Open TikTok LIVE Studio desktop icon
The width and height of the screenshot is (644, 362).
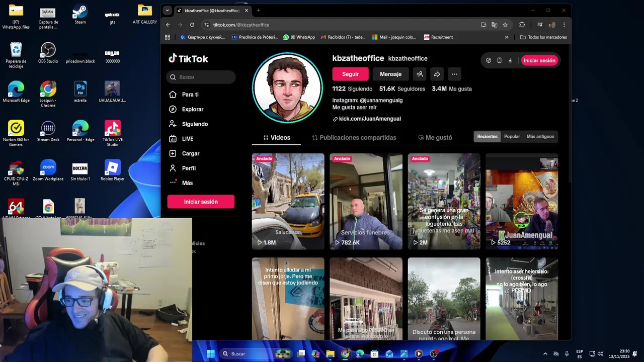click(x=112, y=133)
